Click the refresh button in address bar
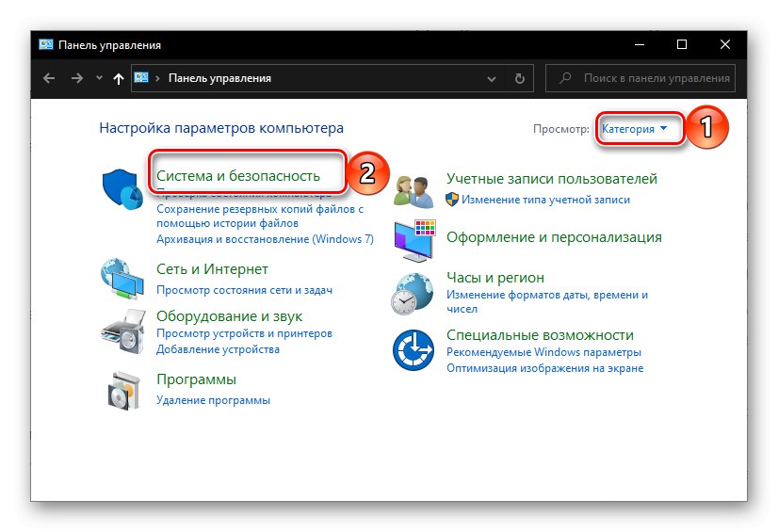 coord(520,78)
